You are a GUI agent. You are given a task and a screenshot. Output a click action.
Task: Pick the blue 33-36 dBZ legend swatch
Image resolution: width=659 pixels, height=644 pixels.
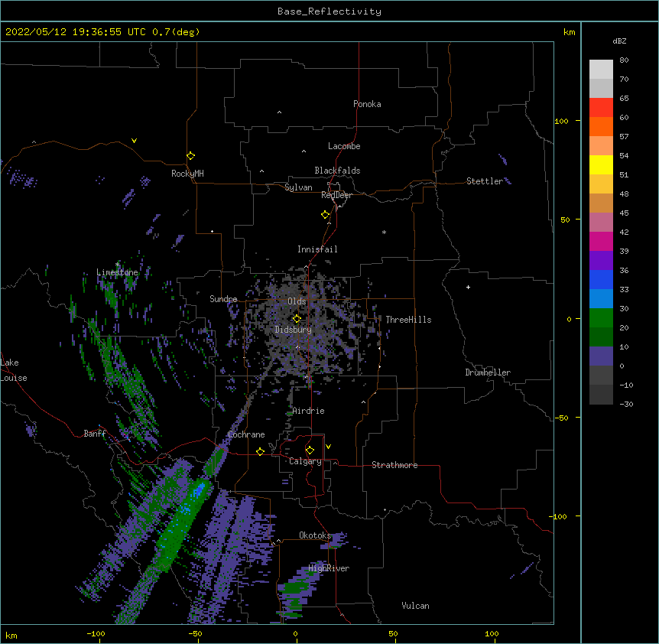601,279
